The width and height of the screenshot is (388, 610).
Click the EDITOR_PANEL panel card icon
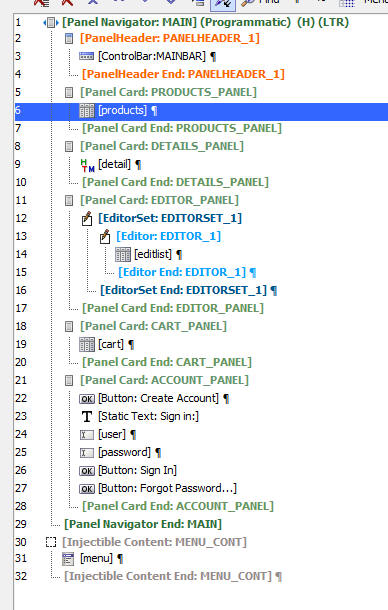tap(69, 201)
